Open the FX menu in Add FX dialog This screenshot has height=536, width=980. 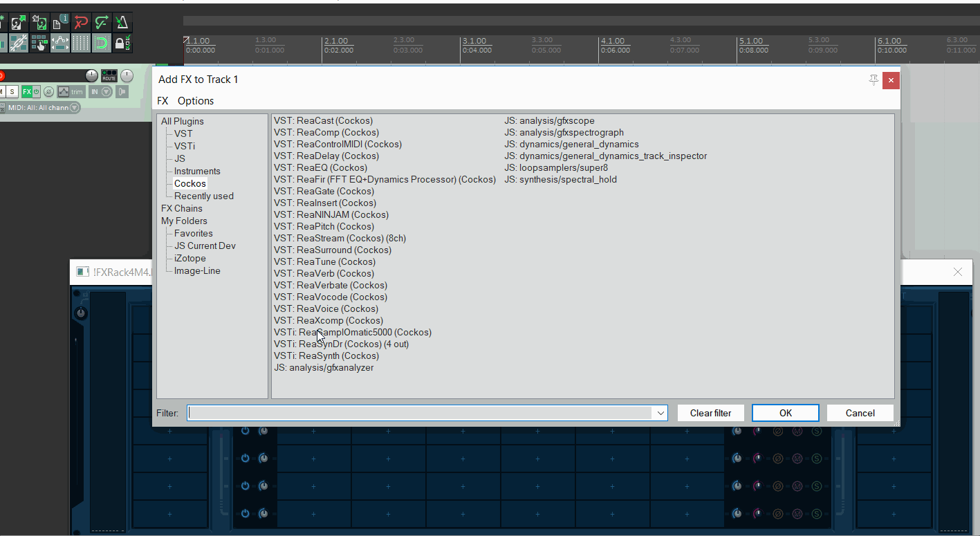tap(163, 101)
